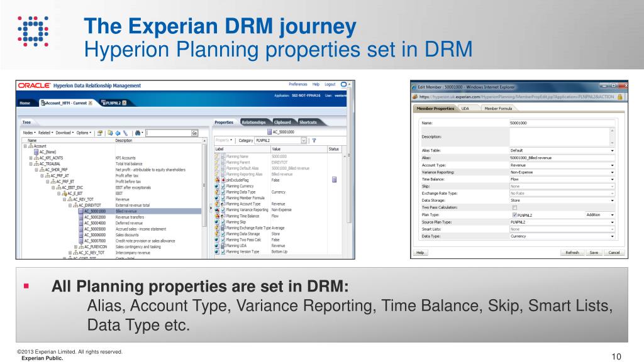Image resolution: width=644 pixels, height=362 pixels.
Task: Click the Alias field in Edit Member
Action: [x=562, y=158]
